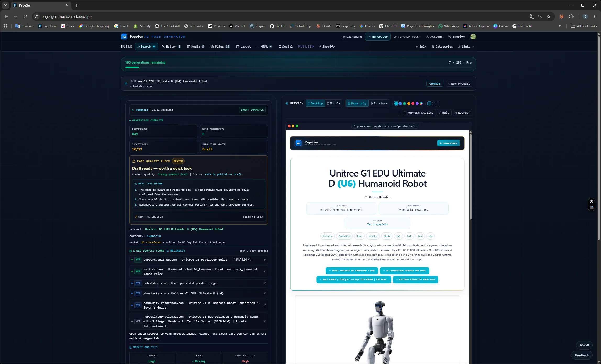
Task: Click the browser address bar URL
Action: [x=66, y=16]
